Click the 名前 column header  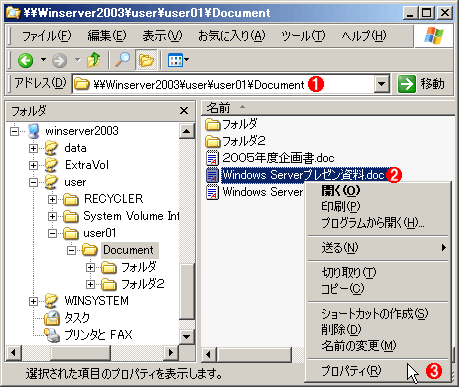(x=218, y=108)
